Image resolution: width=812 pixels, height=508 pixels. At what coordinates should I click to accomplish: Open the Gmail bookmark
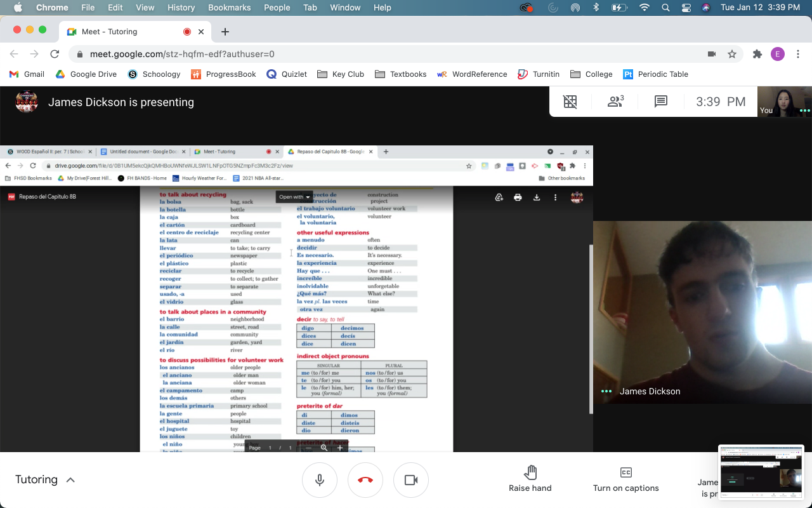coord(27,74)
